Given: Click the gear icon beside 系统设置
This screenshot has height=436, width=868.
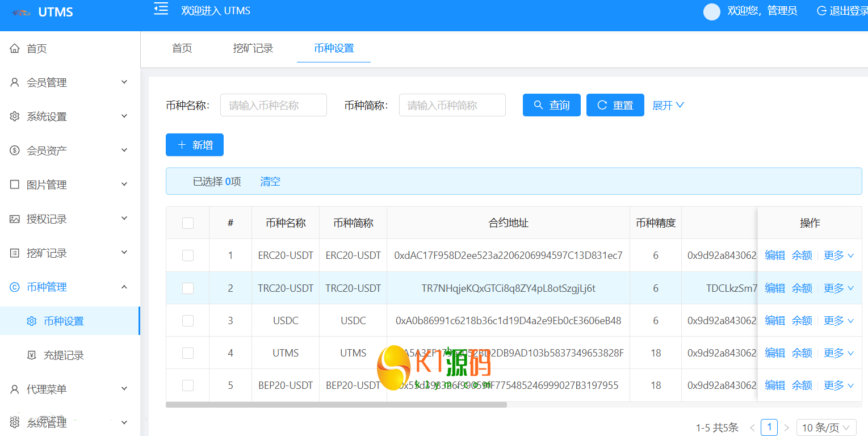Looking at the screenshot, I should coord(15,116).
